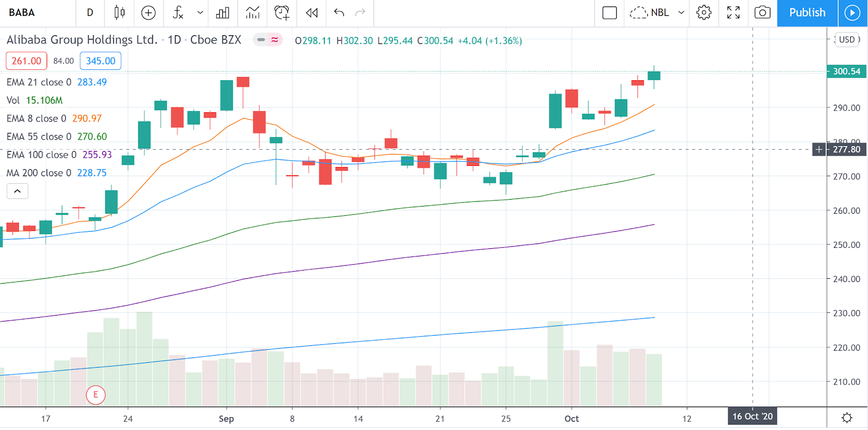Click the Alibaba Group Holdings Ltd. title
The width and height of the screenshot is (868, 430).
point(82,40)
